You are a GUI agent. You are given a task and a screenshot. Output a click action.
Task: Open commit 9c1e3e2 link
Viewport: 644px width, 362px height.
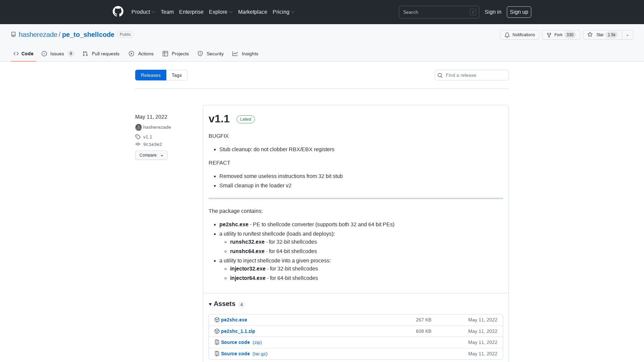(153, 144)
